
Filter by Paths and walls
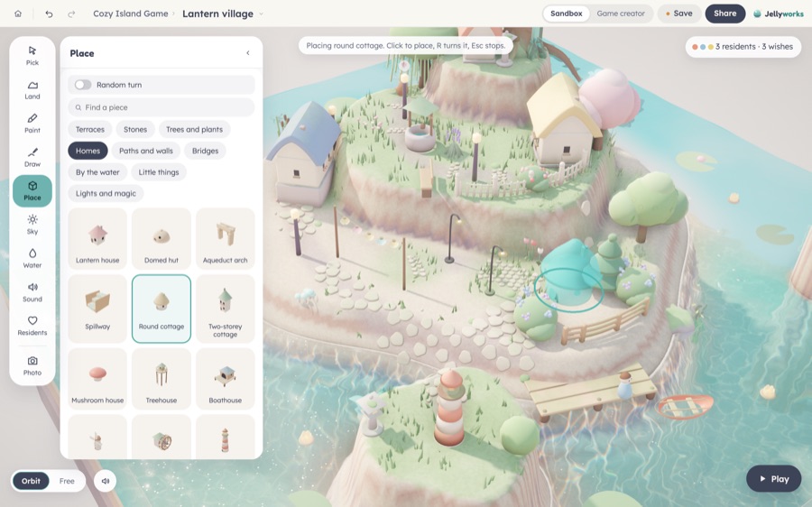146,151
